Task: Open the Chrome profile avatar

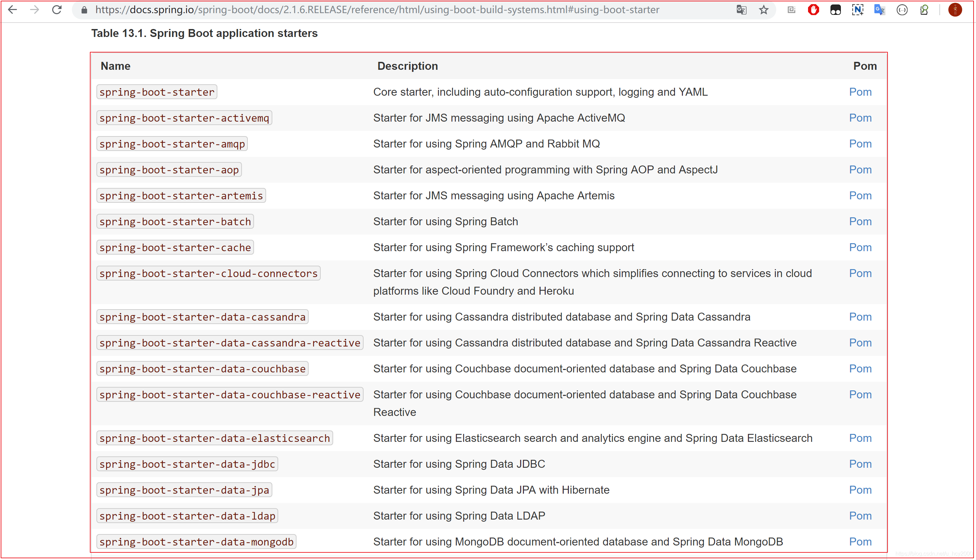Action: (x=955, y=10)
